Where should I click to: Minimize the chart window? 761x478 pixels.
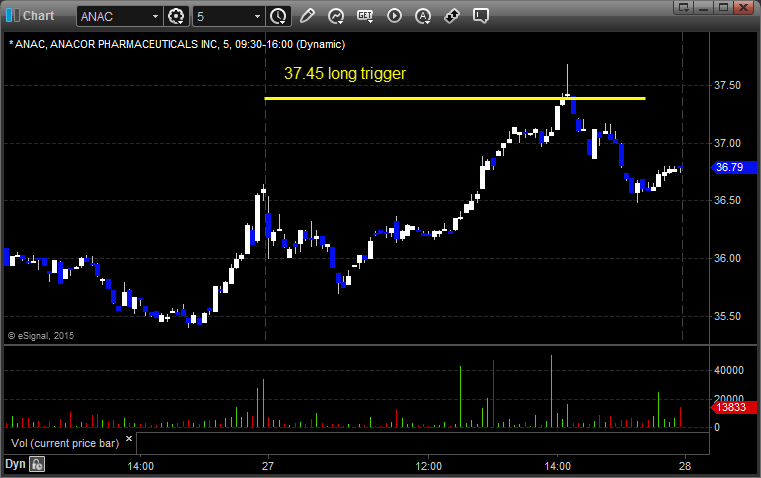point(703,7)
